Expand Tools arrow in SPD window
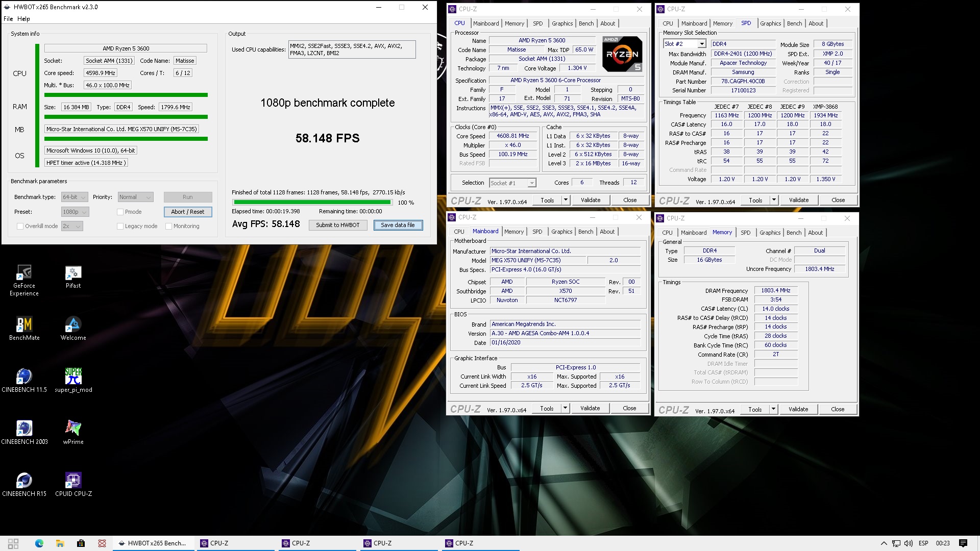 (774, 200)
